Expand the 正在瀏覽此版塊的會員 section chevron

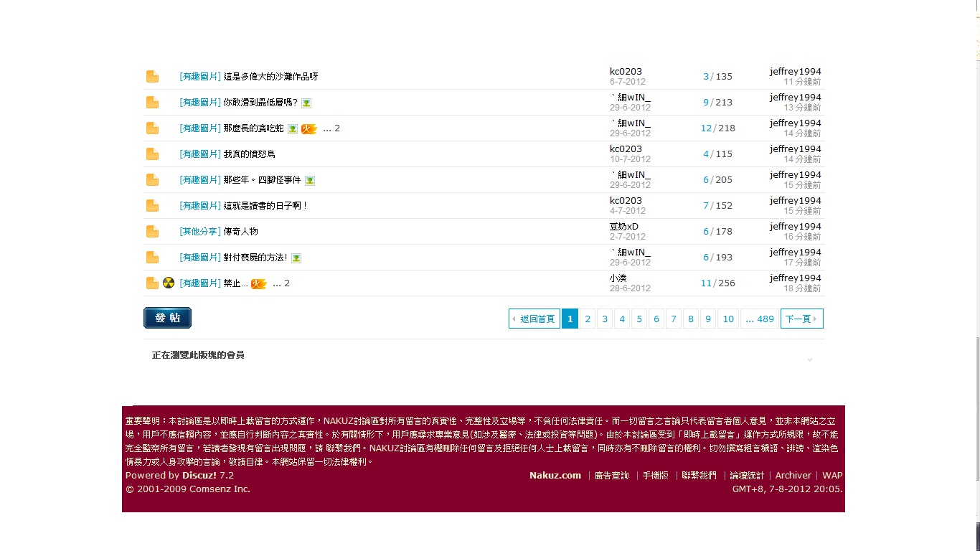(809, 359)
